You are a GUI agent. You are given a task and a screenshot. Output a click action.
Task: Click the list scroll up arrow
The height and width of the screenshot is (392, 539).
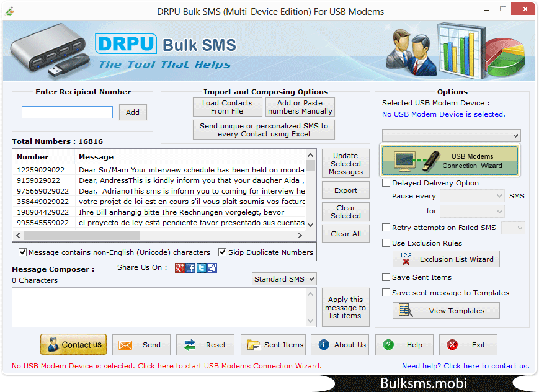(310, 155)
